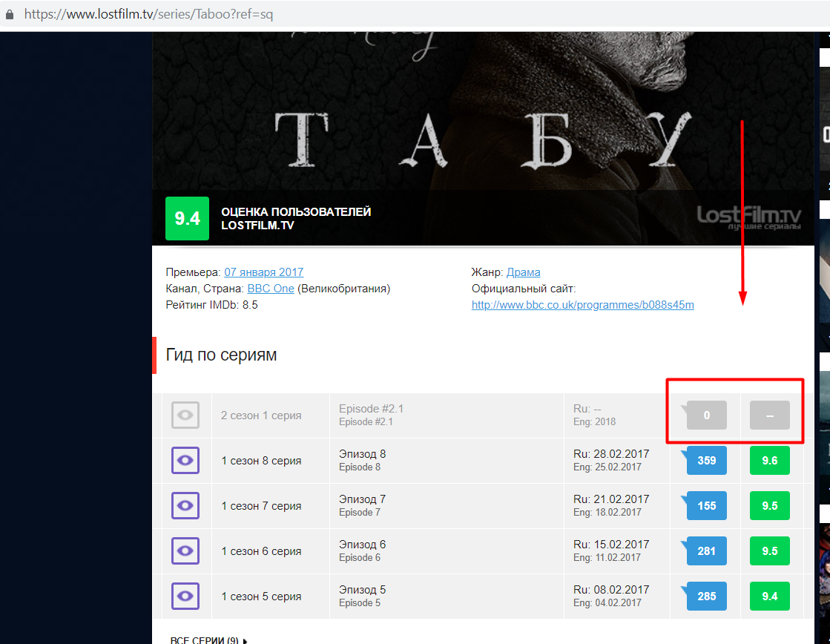Click the Ru: 08.02.2017 release date
The image size is (830, 644).
pyautogui.click(x=611, y=590)
